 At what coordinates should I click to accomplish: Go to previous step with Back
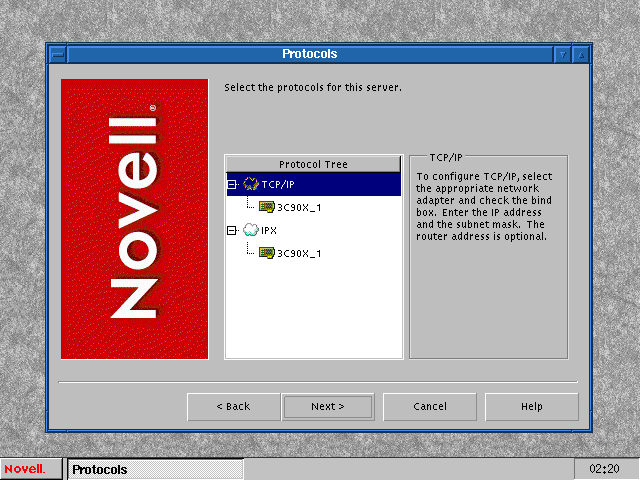[x=233, y=407]
